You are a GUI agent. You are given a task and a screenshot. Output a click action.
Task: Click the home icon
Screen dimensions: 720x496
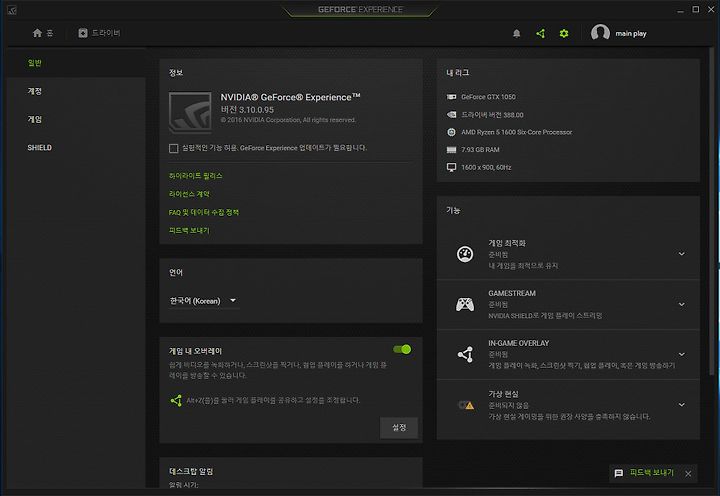click(37, 33)
